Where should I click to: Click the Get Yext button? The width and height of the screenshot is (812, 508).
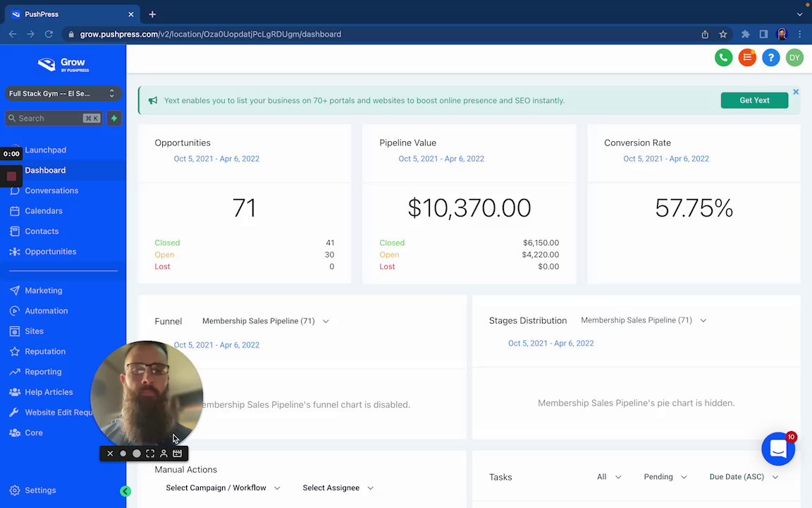point(754,101)
